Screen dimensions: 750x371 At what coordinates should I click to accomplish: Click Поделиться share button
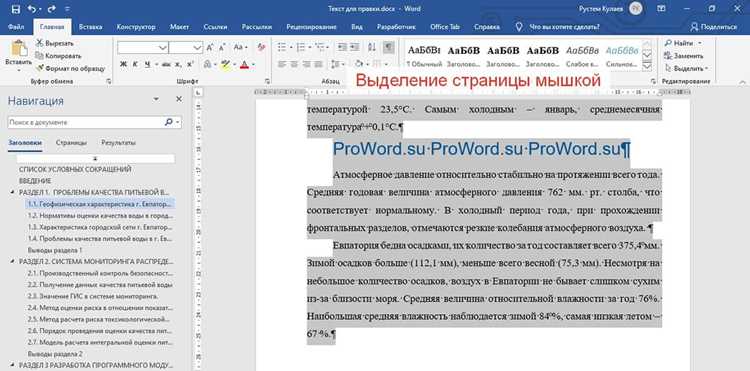pos(715,27)
